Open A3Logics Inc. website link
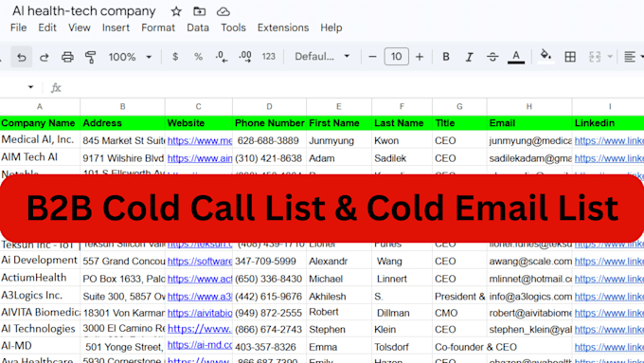Screen dimensions: 644x363 click(x=200, y=297)
